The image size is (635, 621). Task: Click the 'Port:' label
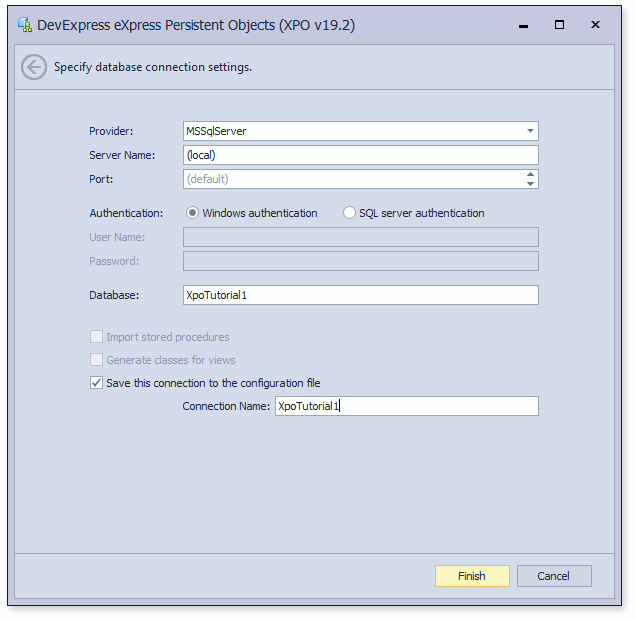point(101,179)
